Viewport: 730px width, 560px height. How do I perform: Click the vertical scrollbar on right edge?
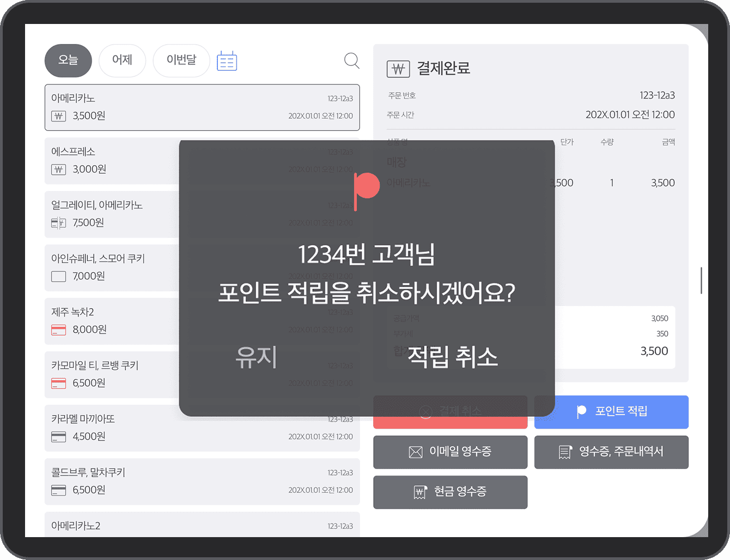click(x=701, y=281)
